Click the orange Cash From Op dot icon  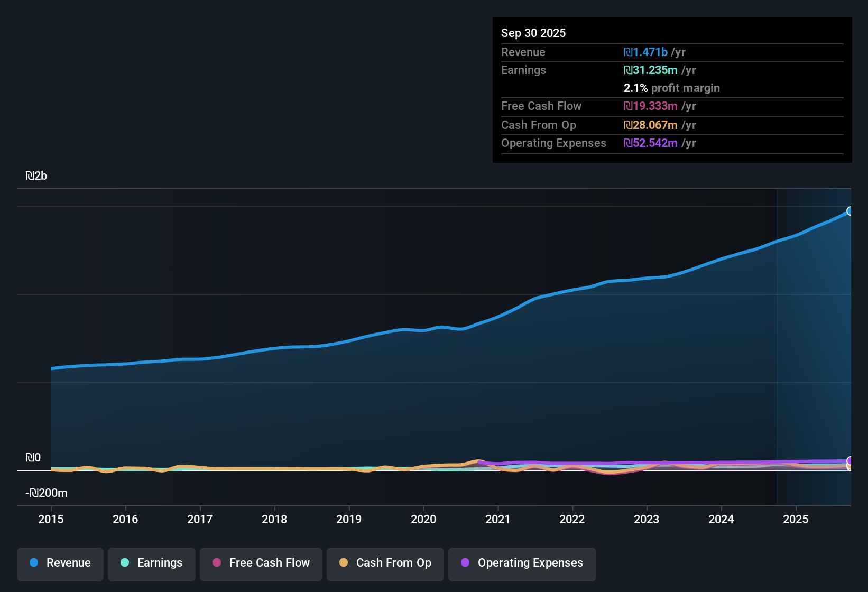[x=343, y=563]
